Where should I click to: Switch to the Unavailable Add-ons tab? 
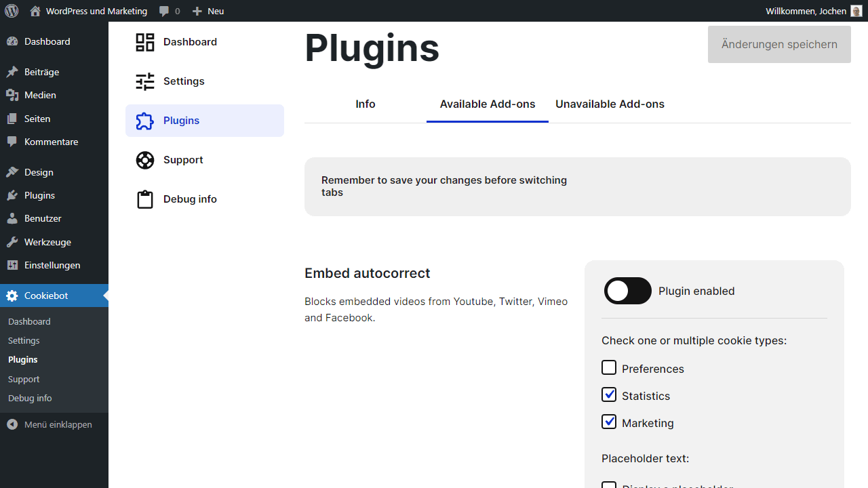pos(610,104)
